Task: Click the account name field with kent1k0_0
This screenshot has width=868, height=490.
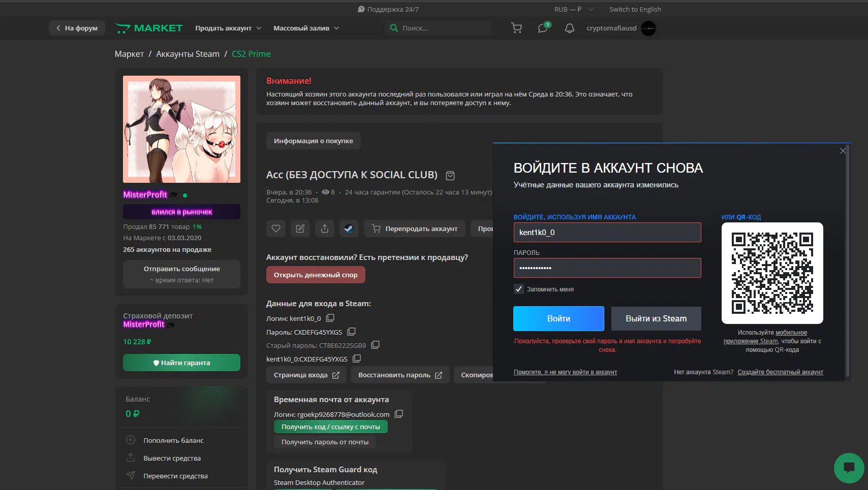Action: tap(607, 232)
